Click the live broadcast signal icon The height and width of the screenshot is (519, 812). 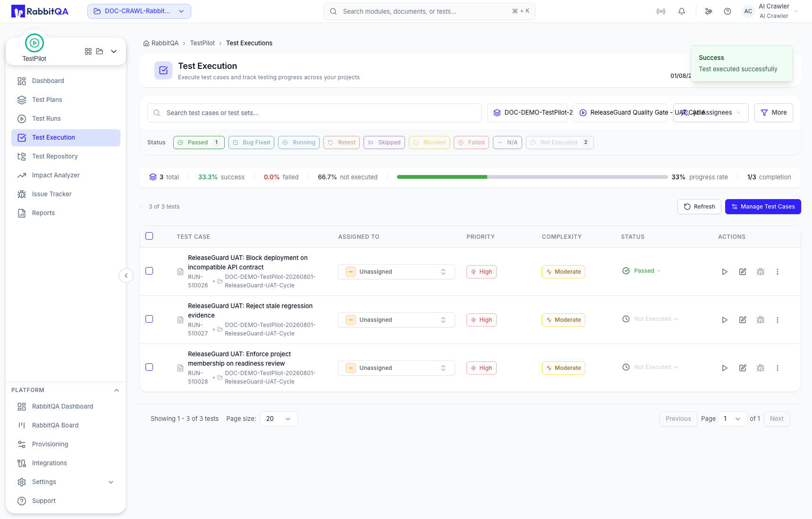tap(661, 11)
